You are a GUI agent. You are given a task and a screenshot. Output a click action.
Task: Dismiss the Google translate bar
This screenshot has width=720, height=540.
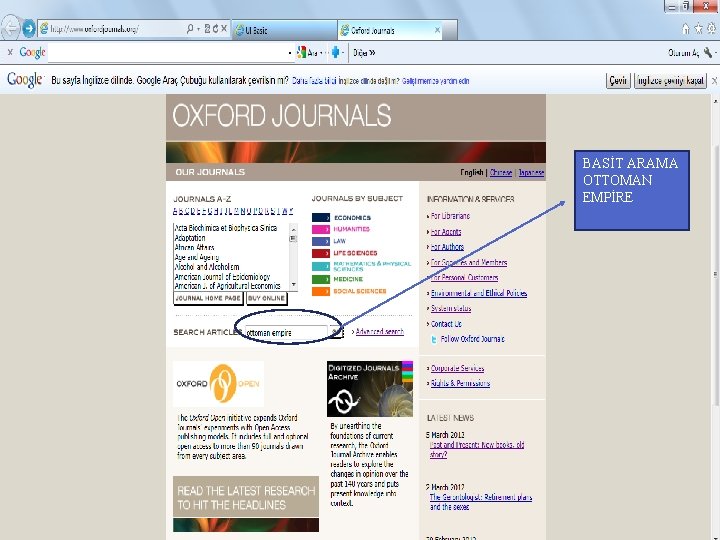[x=714, y=81]
